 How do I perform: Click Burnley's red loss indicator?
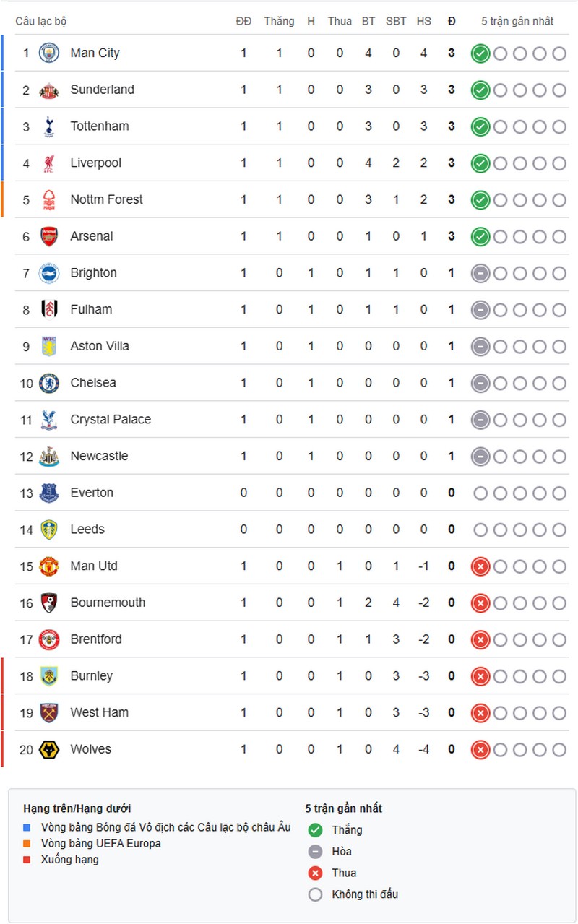(x=480, y=676)
